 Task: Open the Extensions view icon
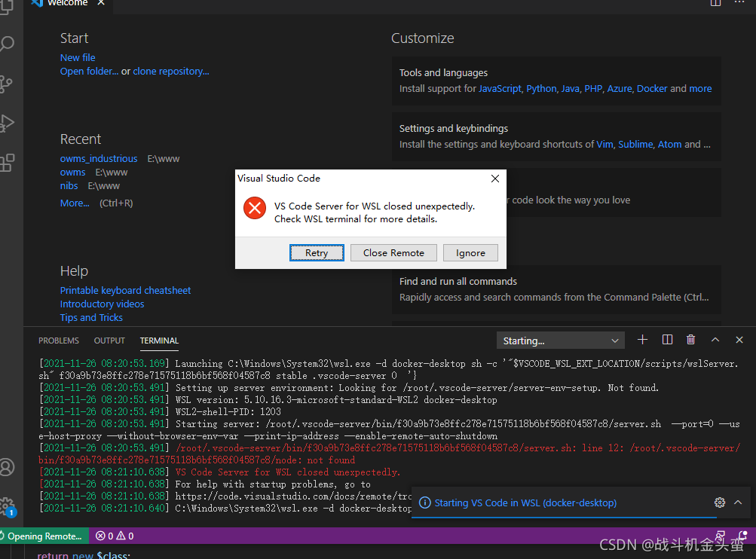pos(9,162)
